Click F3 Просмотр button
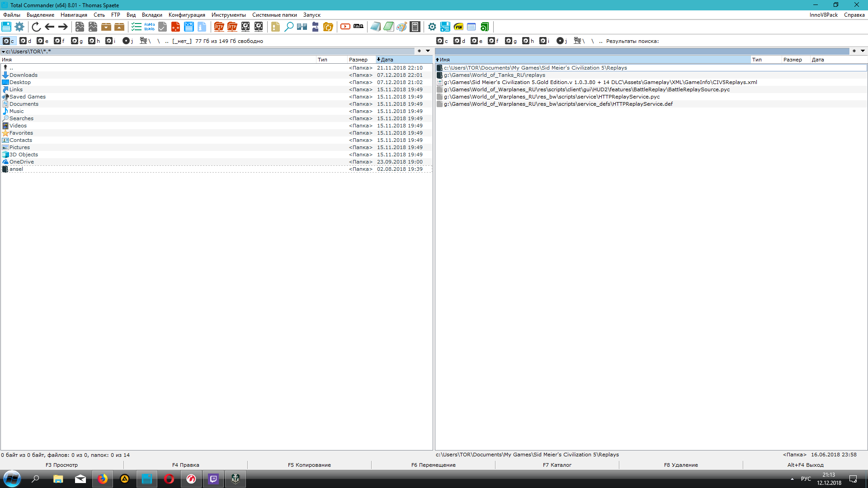The height and width of the screenshot is (488, 868). click(x=61, y=465)
